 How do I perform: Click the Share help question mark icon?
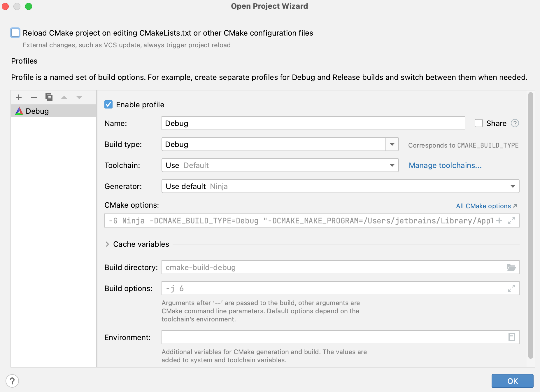click(x=515, y=123)
